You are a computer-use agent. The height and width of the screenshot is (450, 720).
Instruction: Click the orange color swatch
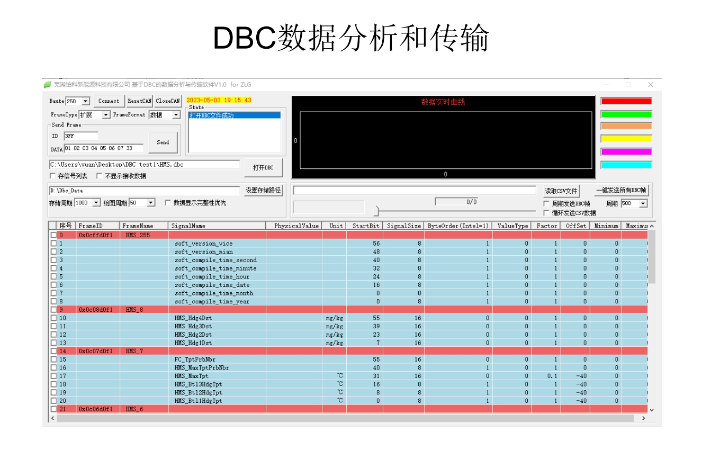point(626,126)
